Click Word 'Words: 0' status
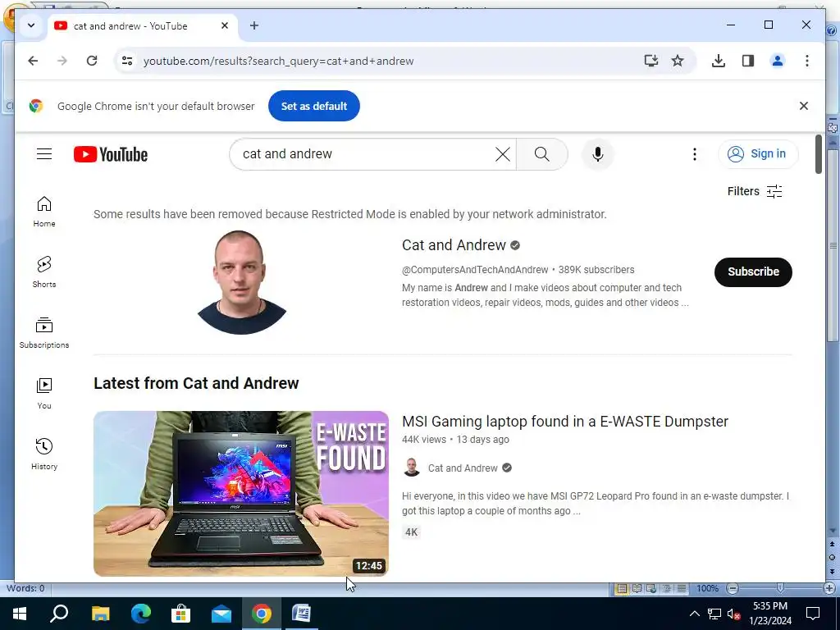Image resolution: width=840 pixels, height=630 pixels. click(25, 588)
